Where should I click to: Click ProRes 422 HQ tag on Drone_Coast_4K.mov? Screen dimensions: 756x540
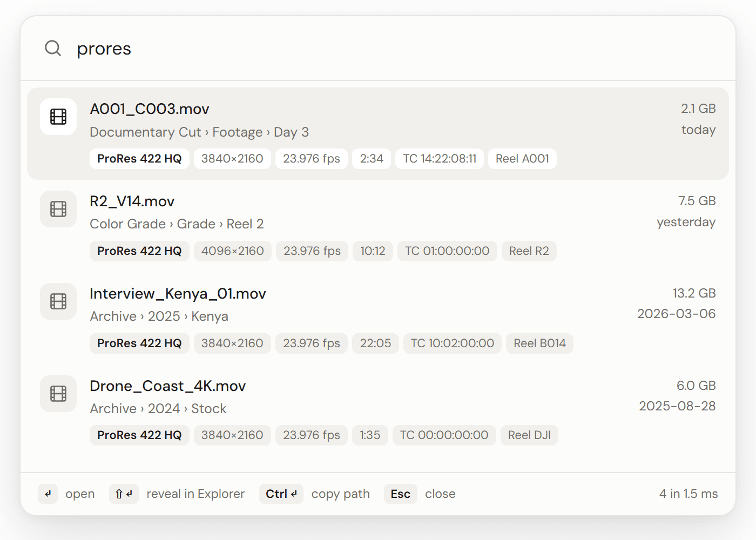coord(139,435)
